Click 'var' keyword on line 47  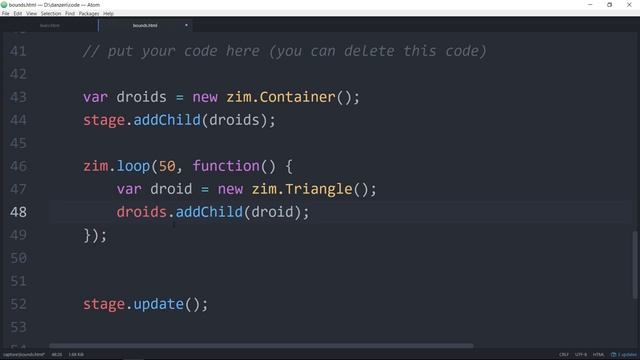tap(129, 189)
